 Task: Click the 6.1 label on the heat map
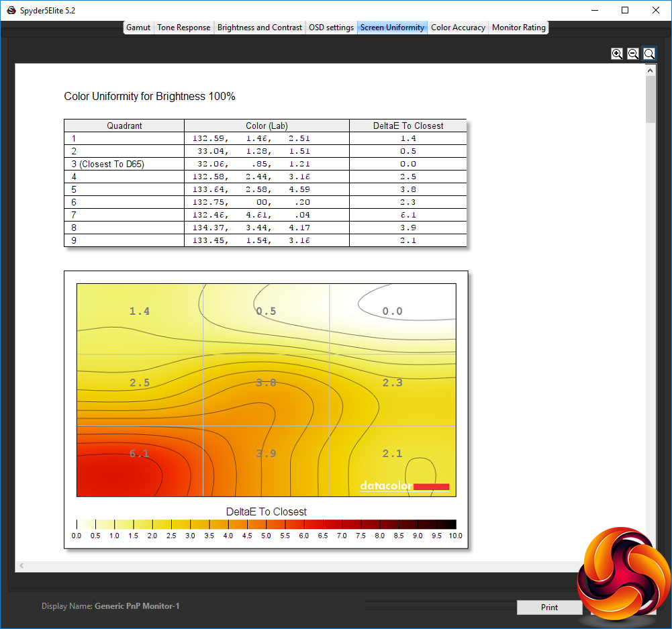click(x=140, y=453)
